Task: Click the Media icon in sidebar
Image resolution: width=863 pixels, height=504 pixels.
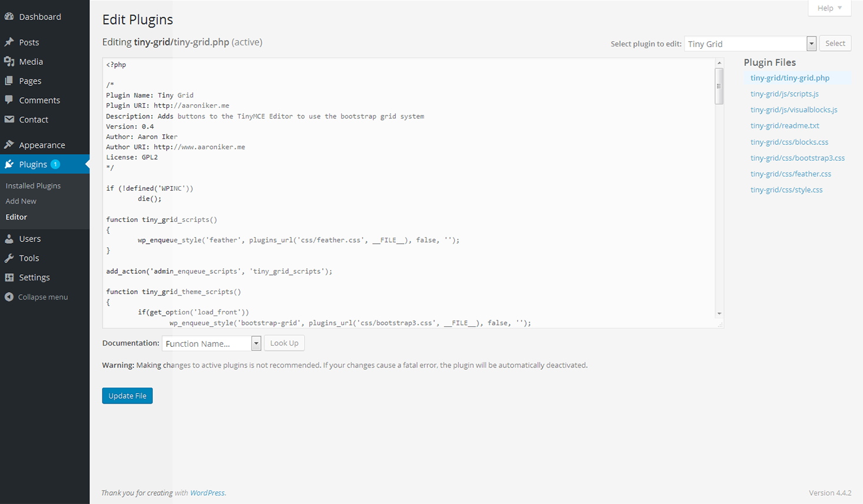Action: [x=9, y=61]
